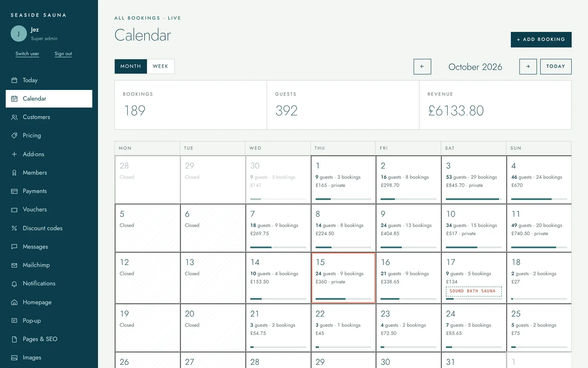
Task: Click the Sign out link
Action: tap(63, 54)
